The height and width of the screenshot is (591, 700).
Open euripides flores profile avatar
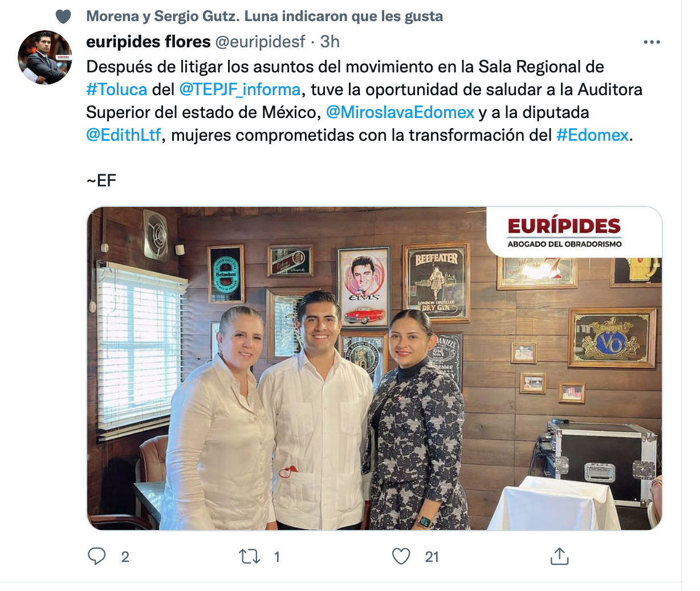click(x=45, y=58)
